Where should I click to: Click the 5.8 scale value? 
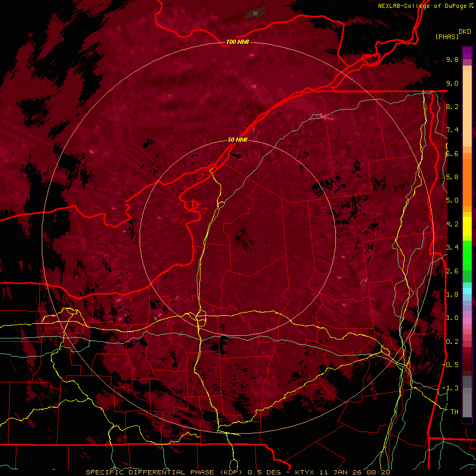click(x=452, y=177)
